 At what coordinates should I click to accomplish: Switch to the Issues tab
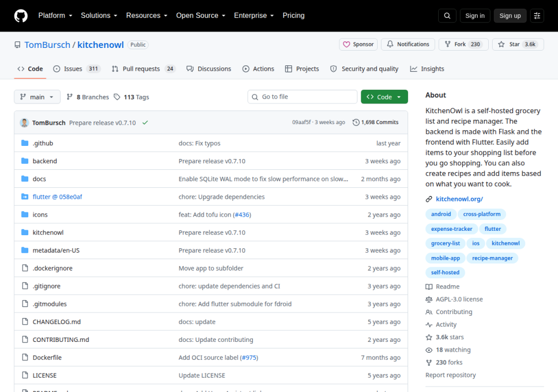point(77,69)
